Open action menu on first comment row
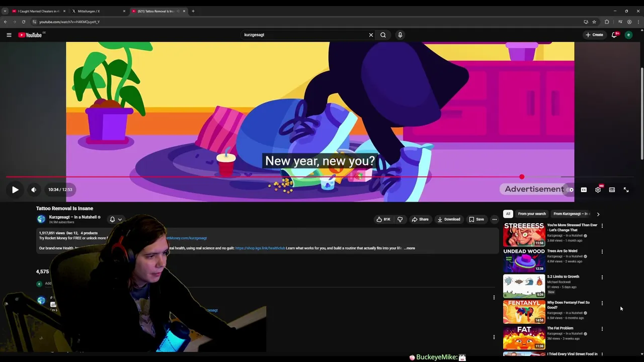 click(494, 297)
